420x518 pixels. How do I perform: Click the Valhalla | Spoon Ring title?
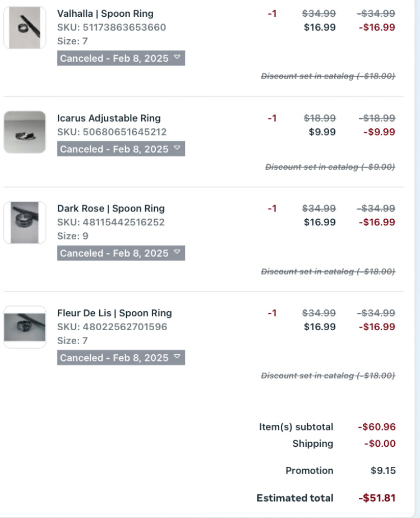click(105, 13)
